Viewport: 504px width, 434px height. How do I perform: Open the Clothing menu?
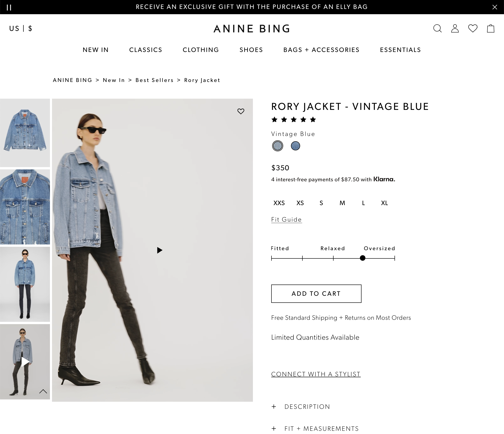(x=201, y=50)
